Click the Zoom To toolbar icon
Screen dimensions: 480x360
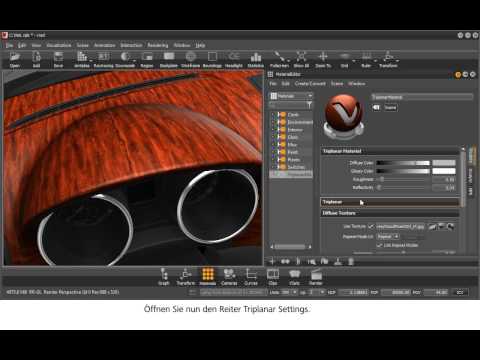[323, 60]
